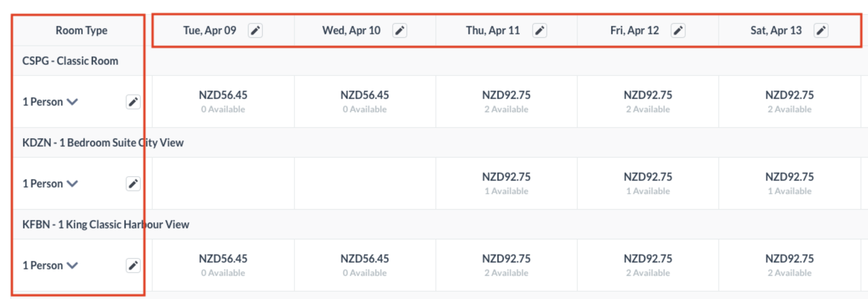Edit the KDZN 1 Bedroom Suite rate row

(x=133, y=184)
